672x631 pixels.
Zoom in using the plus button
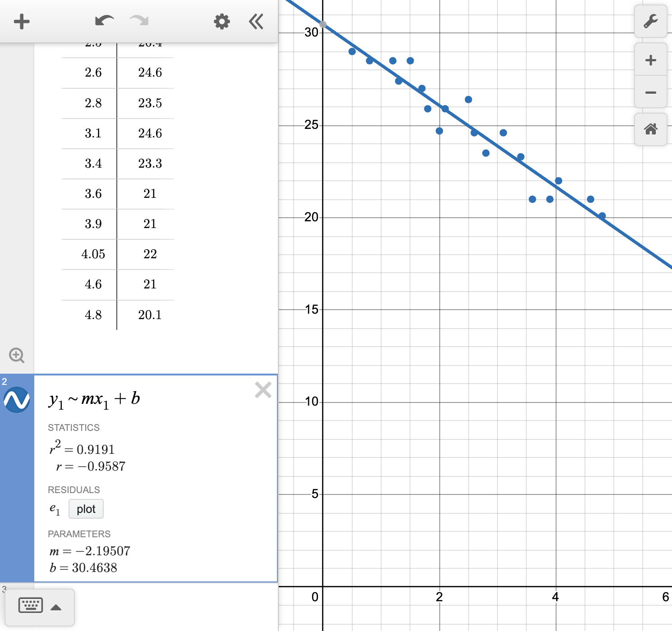pyautogui.click(x=650, y=59)
